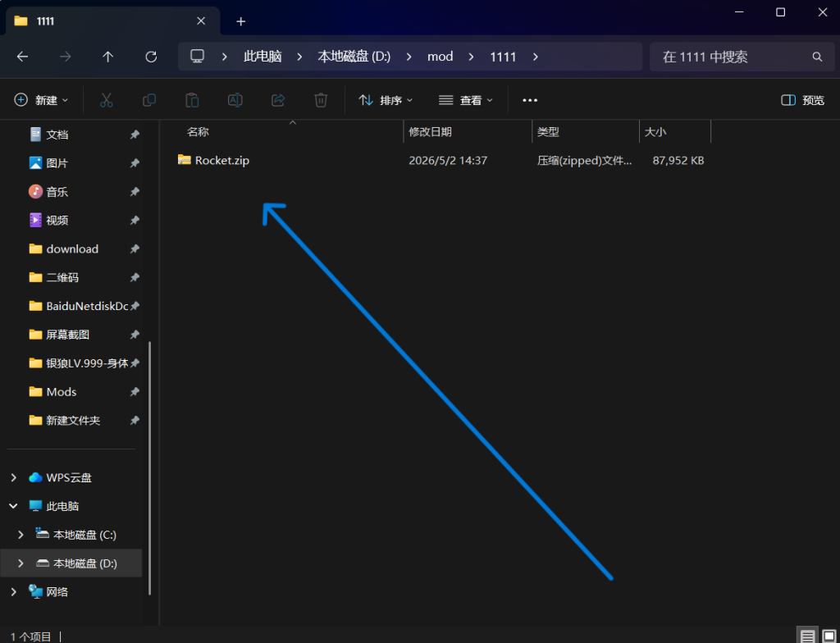The width and height of the screenshot is (840, 643).
Task: Switch to large icons view via status bar
Action: click(829, 636)
